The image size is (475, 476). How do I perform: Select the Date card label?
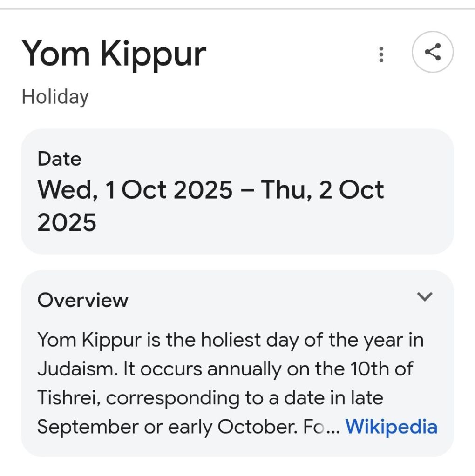[60, 159]
